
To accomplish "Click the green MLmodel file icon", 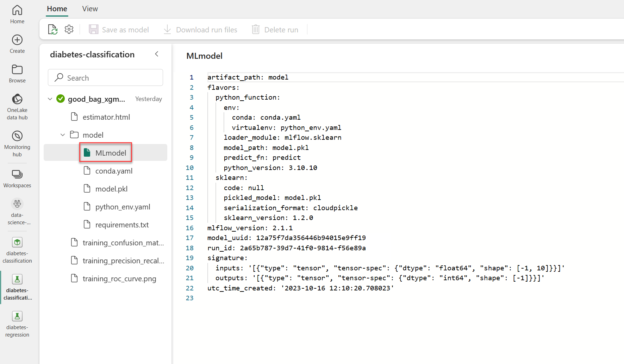I will point(87,152).
